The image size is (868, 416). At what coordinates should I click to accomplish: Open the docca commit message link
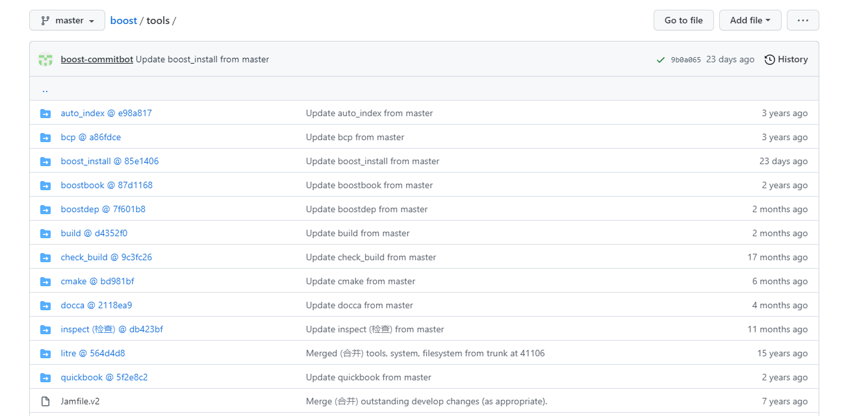(359, 306)
